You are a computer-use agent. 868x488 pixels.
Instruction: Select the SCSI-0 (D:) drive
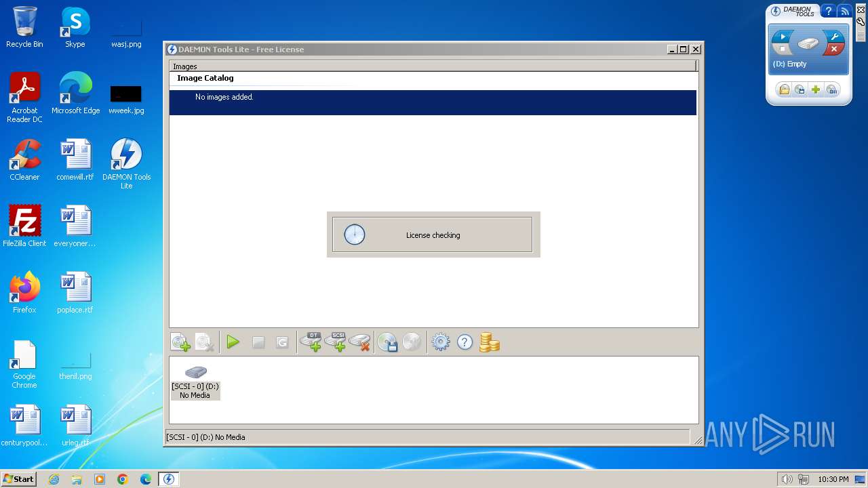point(195,382)
